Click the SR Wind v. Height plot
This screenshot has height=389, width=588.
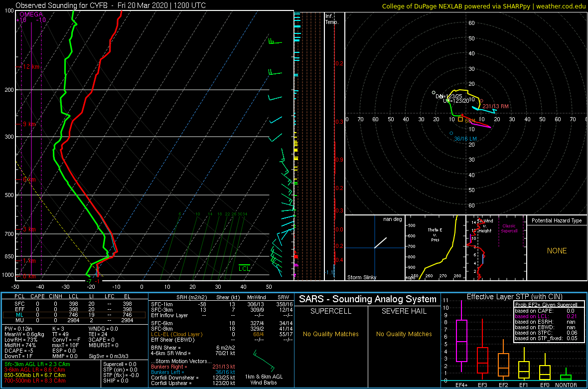(495, 247)
